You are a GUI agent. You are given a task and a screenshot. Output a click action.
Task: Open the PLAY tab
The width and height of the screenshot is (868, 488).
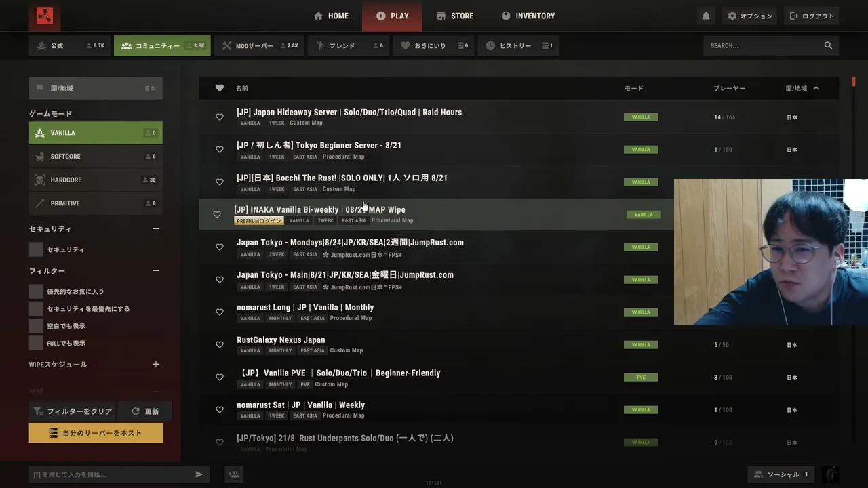point(392,16)
